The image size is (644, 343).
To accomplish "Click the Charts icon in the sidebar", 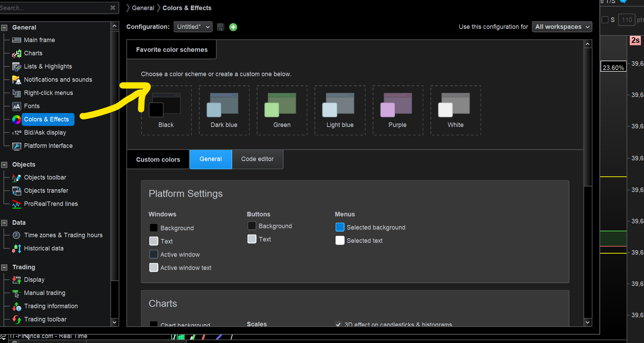I will tap(16, 53).
